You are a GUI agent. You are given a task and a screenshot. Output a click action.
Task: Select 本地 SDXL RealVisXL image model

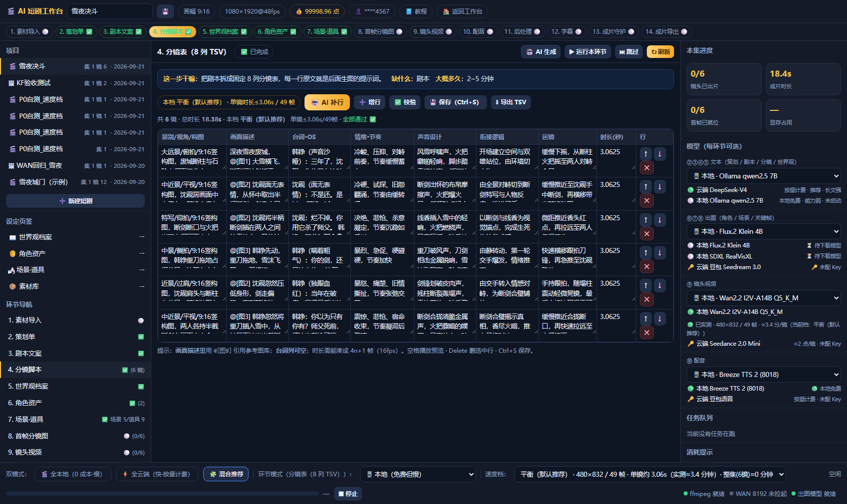pos(691,256)
